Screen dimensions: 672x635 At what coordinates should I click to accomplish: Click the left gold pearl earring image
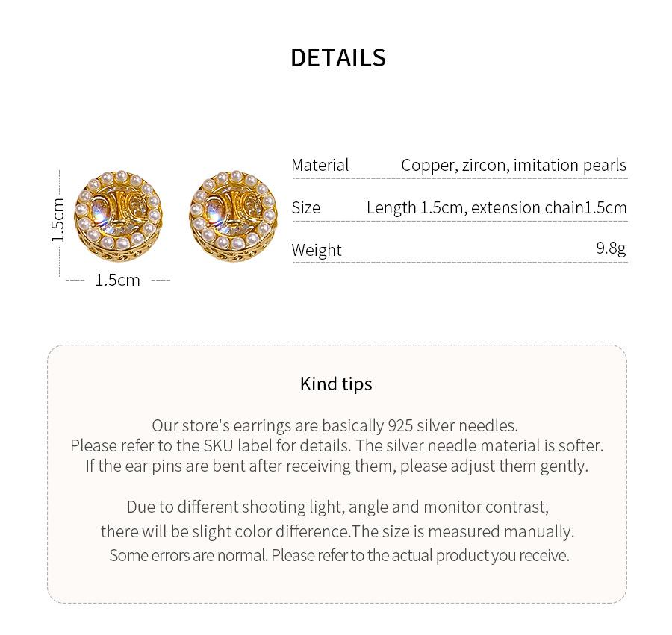118,216
